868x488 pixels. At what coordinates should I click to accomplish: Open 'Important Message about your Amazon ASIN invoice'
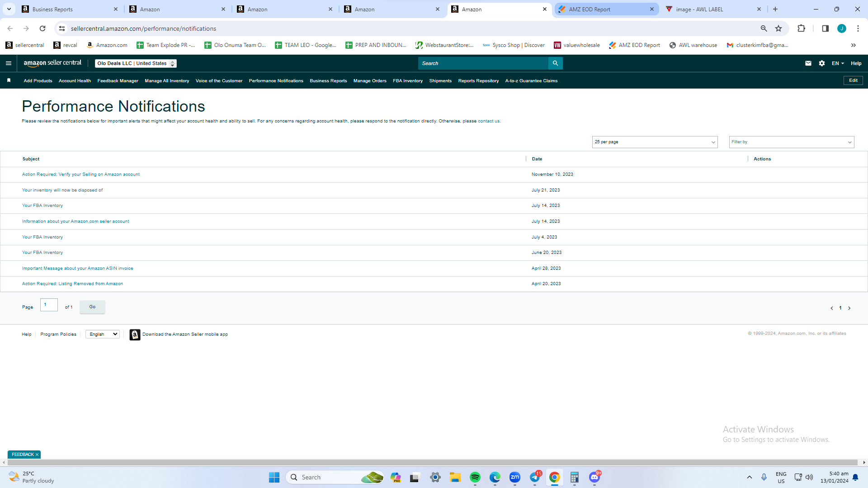click(x=77, y=268)
